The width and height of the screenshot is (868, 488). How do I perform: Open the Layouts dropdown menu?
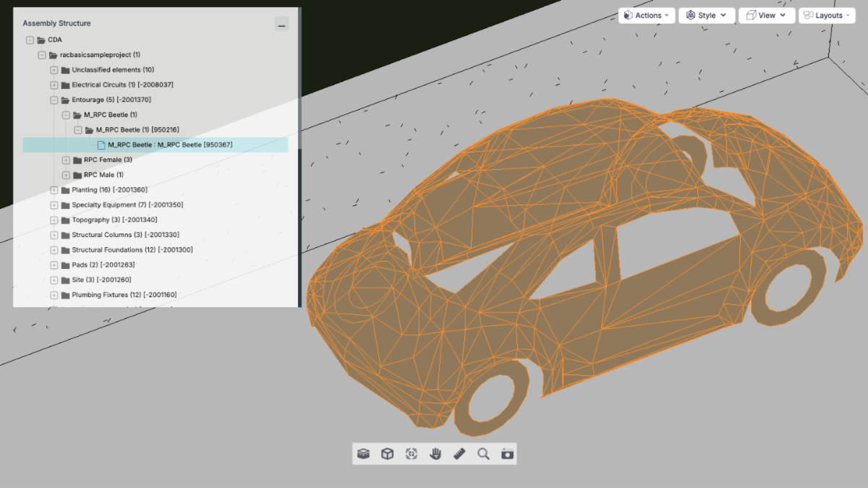pyautogui.click(x=827, y=15)
